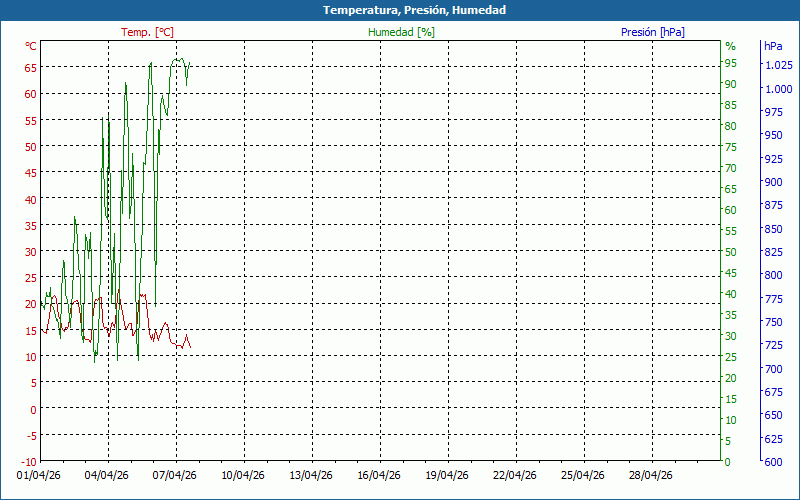Pick the 16/04/26 date label
The width and height of the screenshot is (800, 500).
(x=378, y=476)
